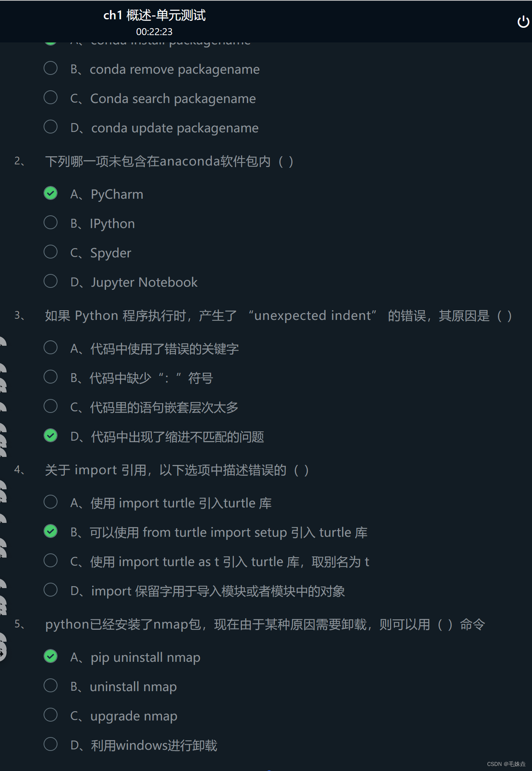Choose B、IPython for question 2
Screen dimensions: 532x771
click(50, 222)
